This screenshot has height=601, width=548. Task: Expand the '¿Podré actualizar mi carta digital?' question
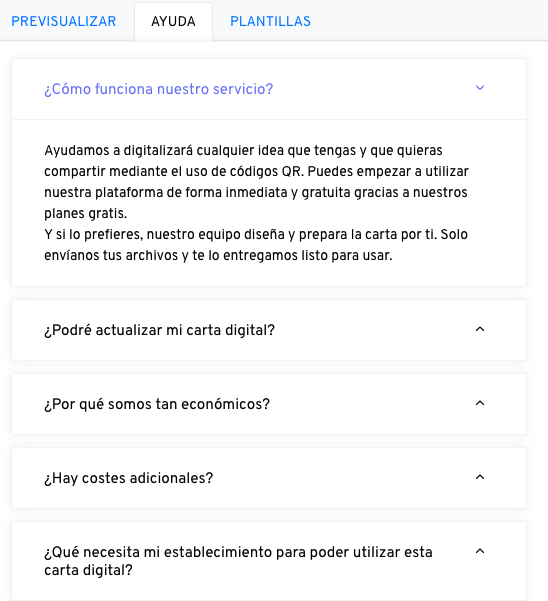click(159, 330)
